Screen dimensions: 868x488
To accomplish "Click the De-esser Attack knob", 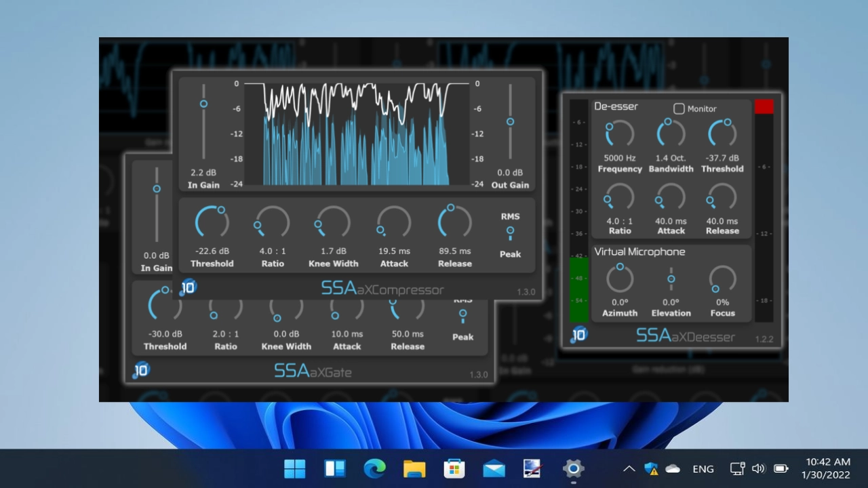I will click(x=671, y=197).
